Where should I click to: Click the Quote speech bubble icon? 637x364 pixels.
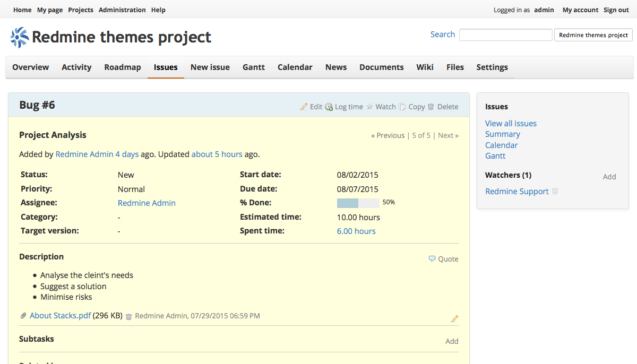pos(432,259)
